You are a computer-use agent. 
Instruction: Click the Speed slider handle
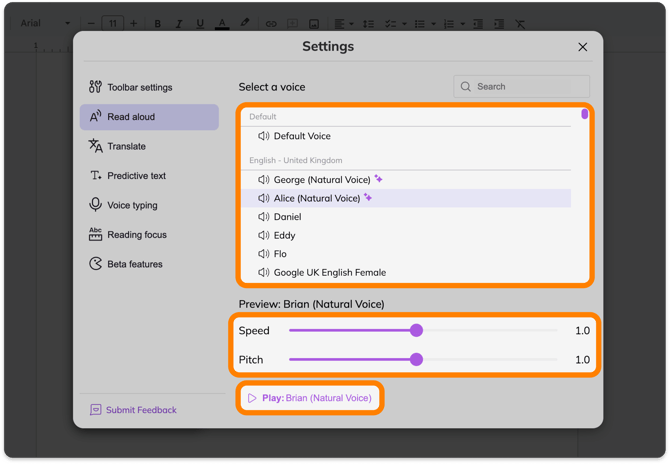click(x=416, y=330)
